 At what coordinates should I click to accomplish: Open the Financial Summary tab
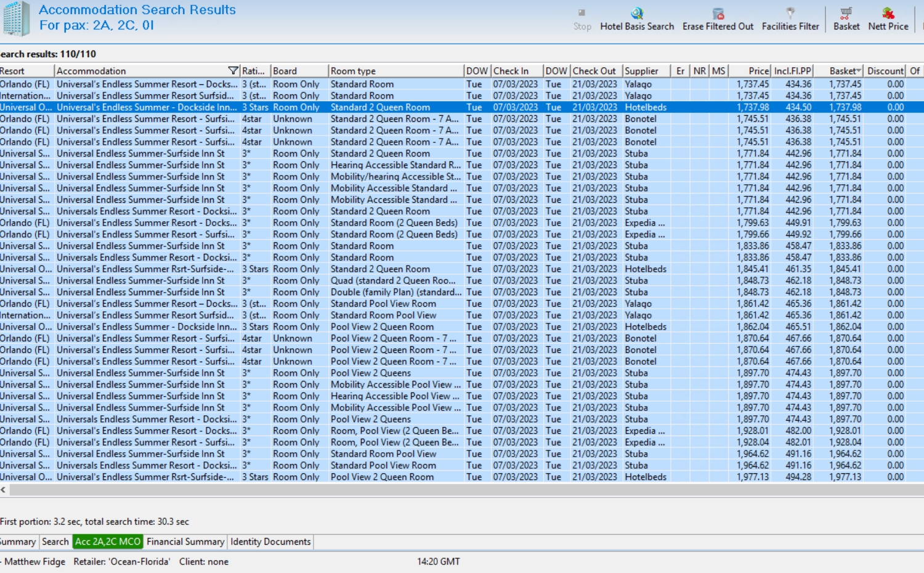pyautogui.click(x=185, y=542)
